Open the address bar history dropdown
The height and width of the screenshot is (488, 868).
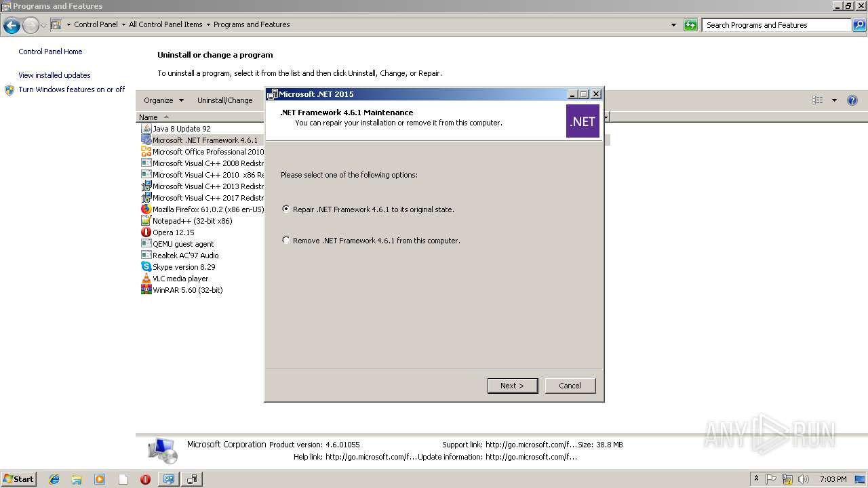click(x=673, y=25)
